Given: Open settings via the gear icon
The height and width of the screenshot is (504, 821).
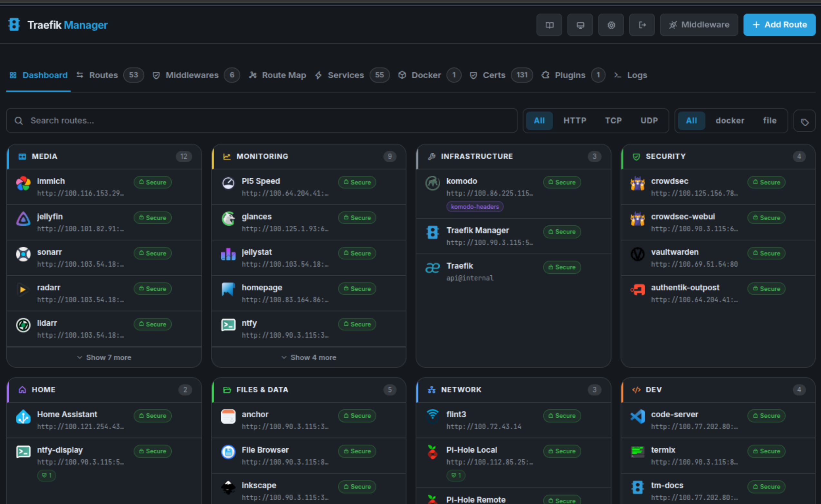Looking at the screenshot, I should click(x=611, y=25).
